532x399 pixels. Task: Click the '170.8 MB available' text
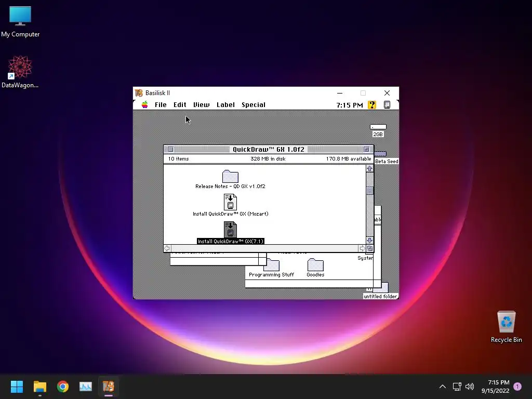(349, 159)
